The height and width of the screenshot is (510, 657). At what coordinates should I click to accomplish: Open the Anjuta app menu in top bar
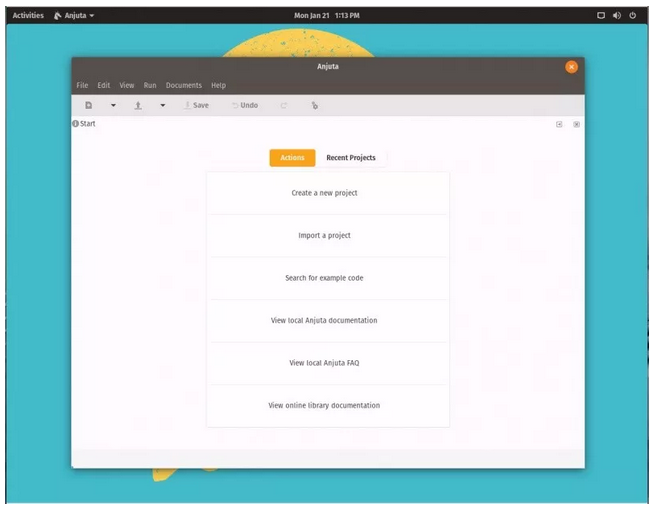click(74, 16)
